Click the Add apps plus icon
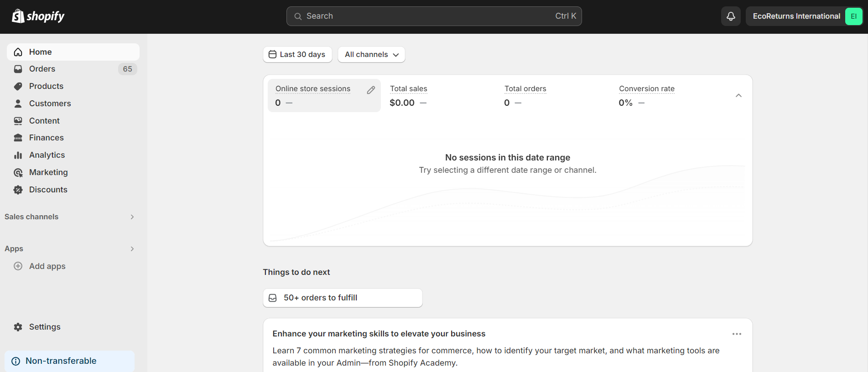The height and width of the screenshot is (372, 868). pos(18,266)
